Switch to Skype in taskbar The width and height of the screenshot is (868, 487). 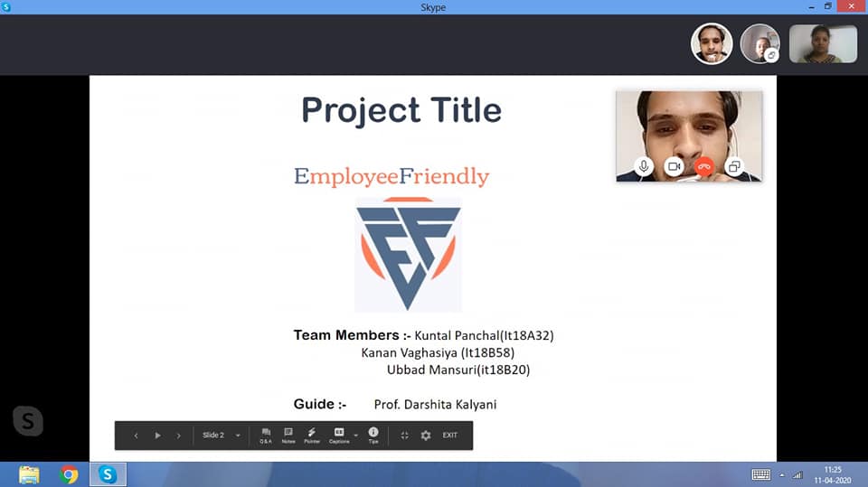click(x=108, y=474)
